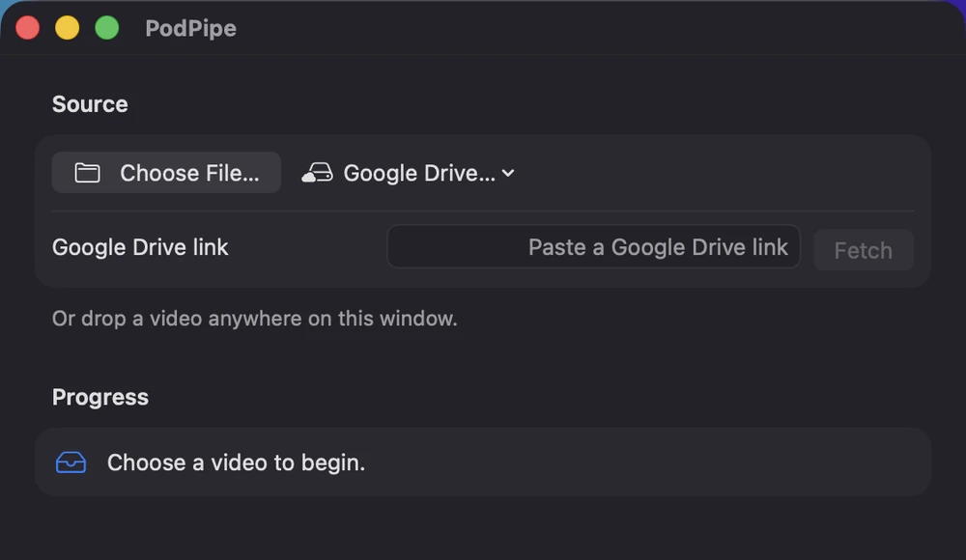Click the Fetch button
This screenshot has height=560, width=966.
point(863,250)
